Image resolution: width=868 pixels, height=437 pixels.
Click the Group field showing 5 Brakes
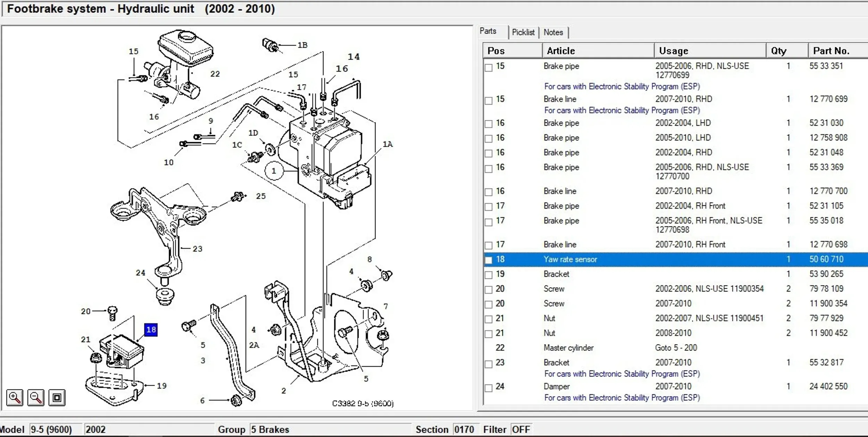330,429
